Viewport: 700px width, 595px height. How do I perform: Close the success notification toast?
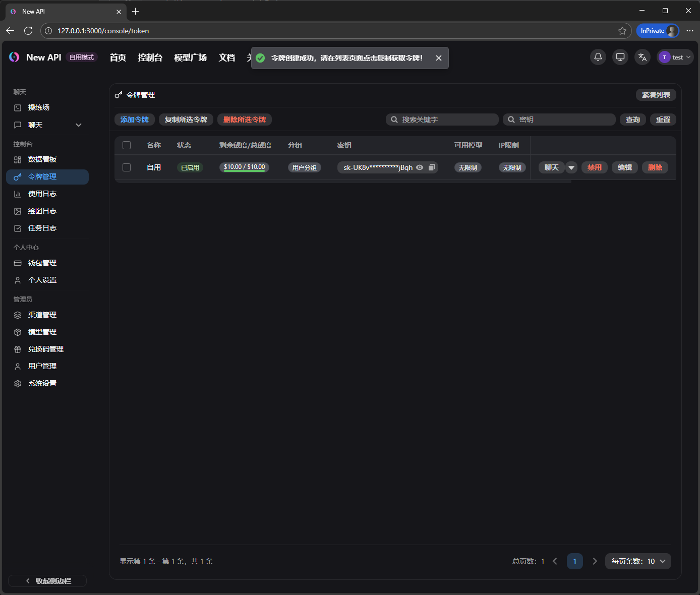point(439,58)
